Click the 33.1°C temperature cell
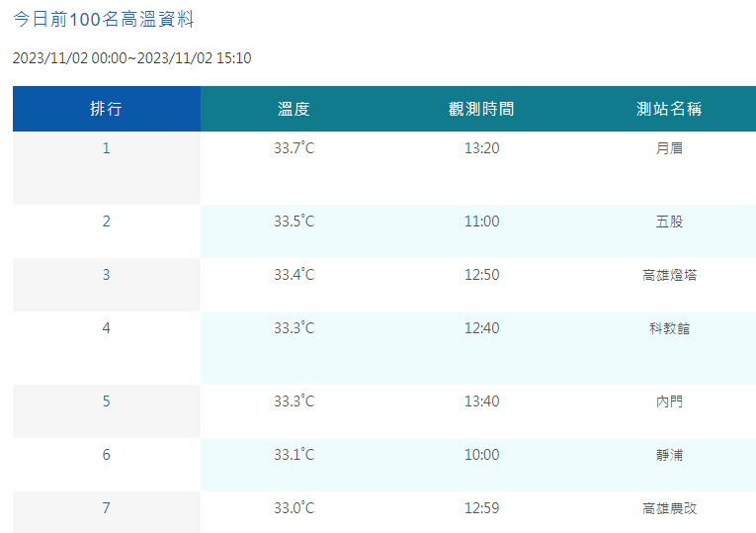This screenshot has height=533, width=756. (294, 455)
